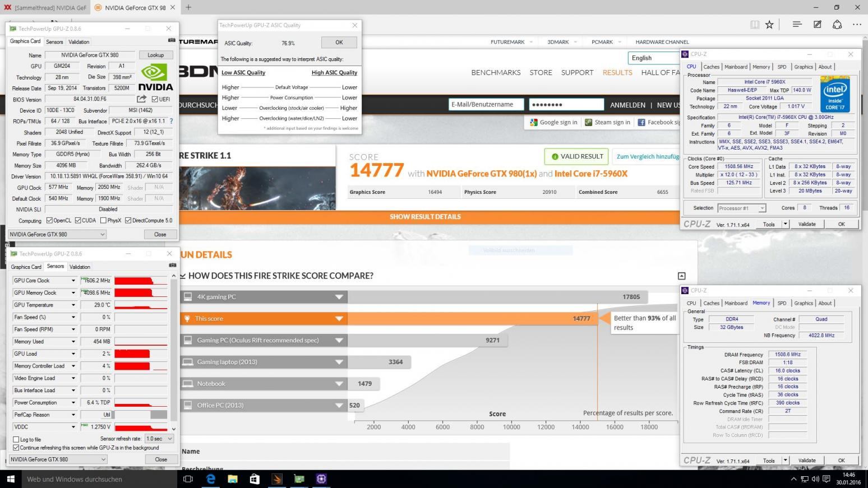The image size is (868, 488).
Task: Open the RESULTS menu on 3DMark site
Action: point(617,72)
